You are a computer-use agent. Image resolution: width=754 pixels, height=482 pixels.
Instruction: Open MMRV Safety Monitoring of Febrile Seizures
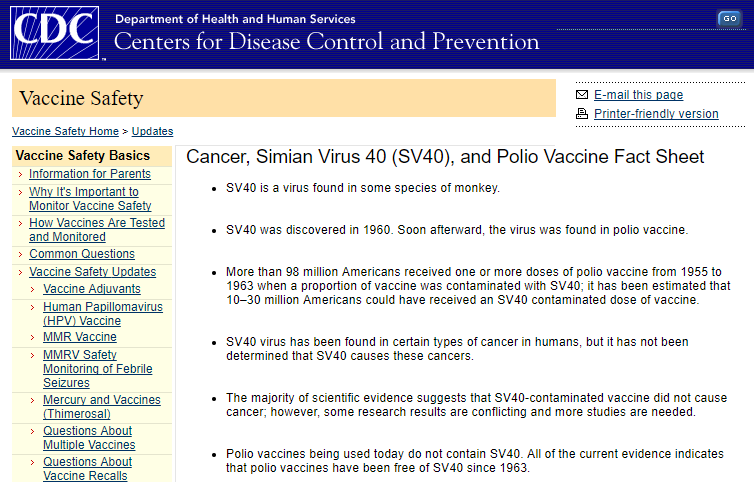(x=98, y=368)
